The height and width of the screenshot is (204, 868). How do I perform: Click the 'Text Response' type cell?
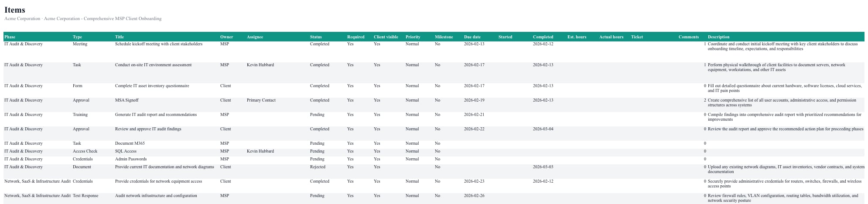(85, 196)
